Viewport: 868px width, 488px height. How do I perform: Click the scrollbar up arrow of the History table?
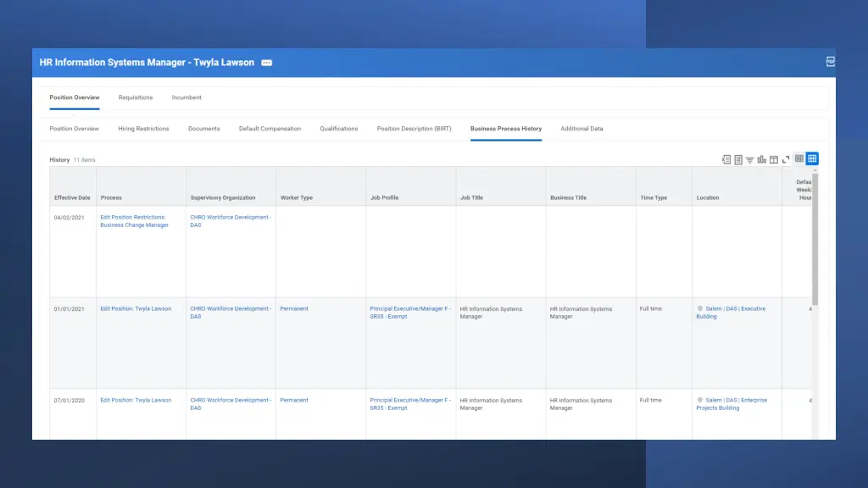[x=815, y=170]
